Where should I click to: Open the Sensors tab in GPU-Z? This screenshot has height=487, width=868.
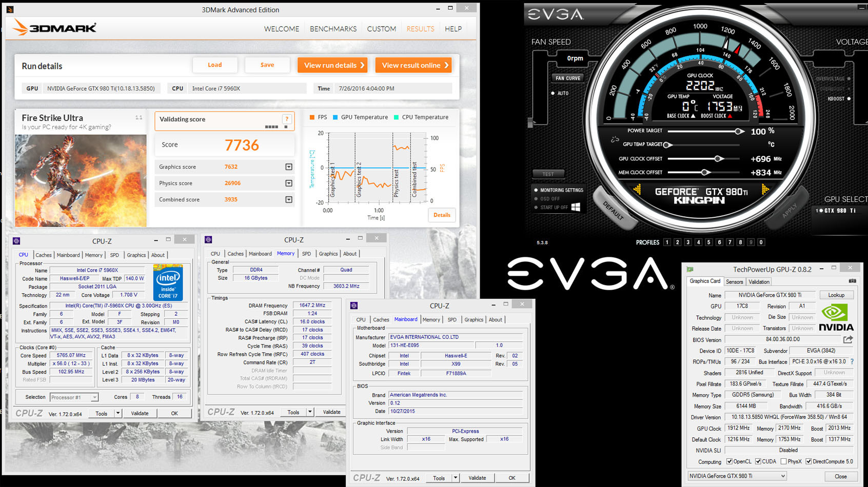click(x=734, y=281)
